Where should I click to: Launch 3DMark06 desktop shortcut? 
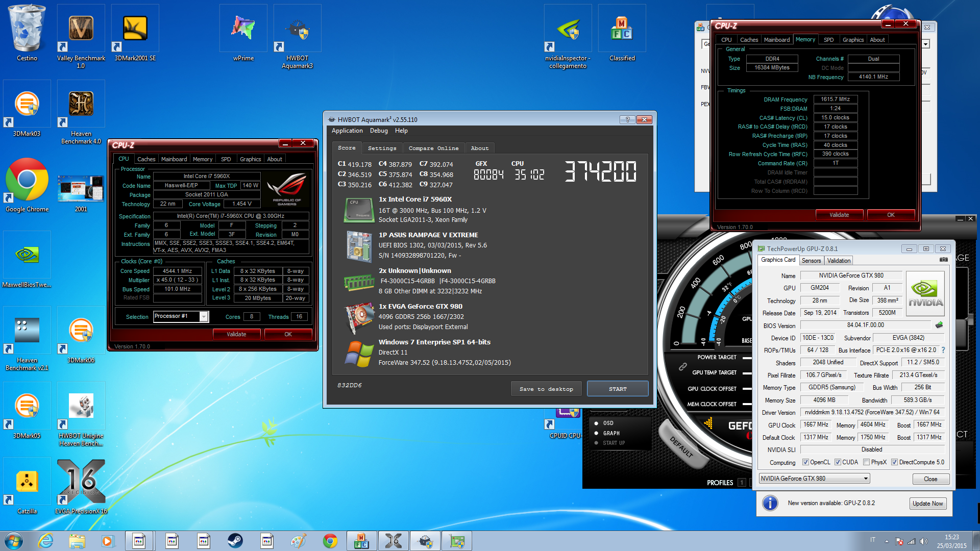coord(81,335)
